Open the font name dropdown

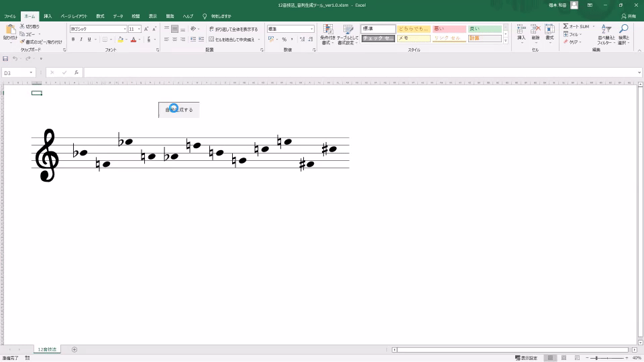tap(125, 29)
